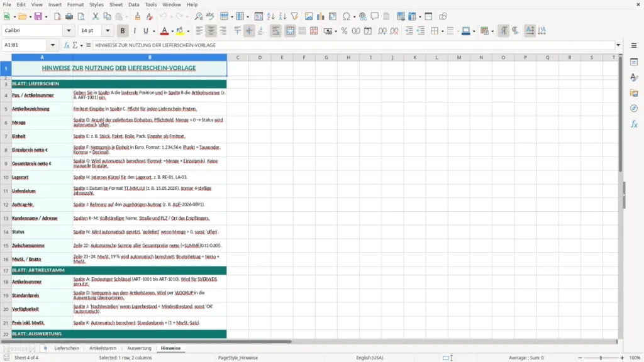Viewport: 644px width, 362px height.
Task: Expand the Font Name dropdown
Action: coord(69,30)
